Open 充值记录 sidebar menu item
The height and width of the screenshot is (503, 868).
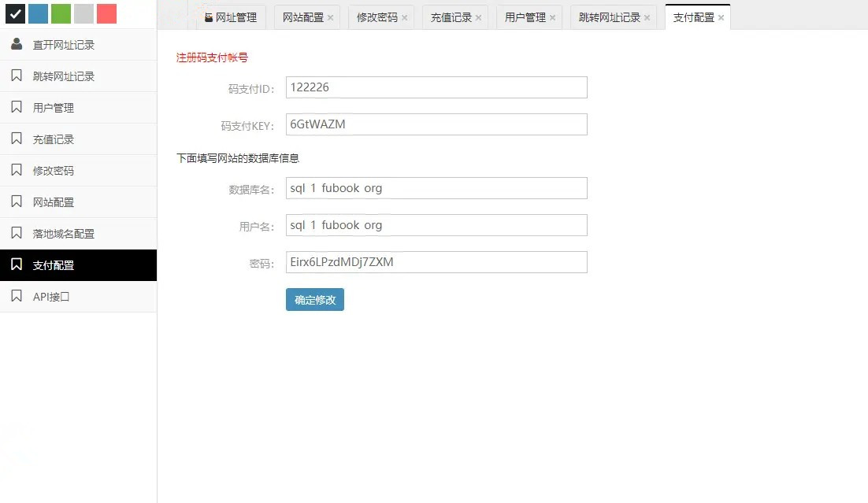(79, 139)
